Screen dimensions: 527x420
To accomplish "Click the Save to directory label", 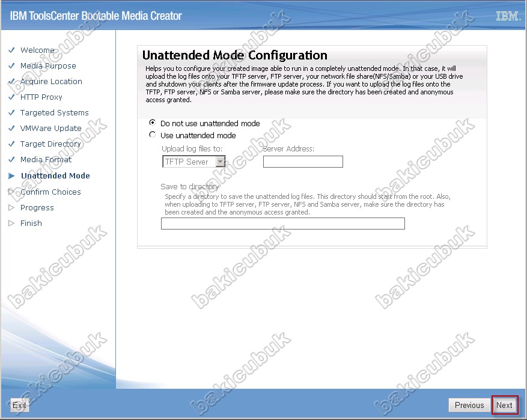I will coord(189,186).
